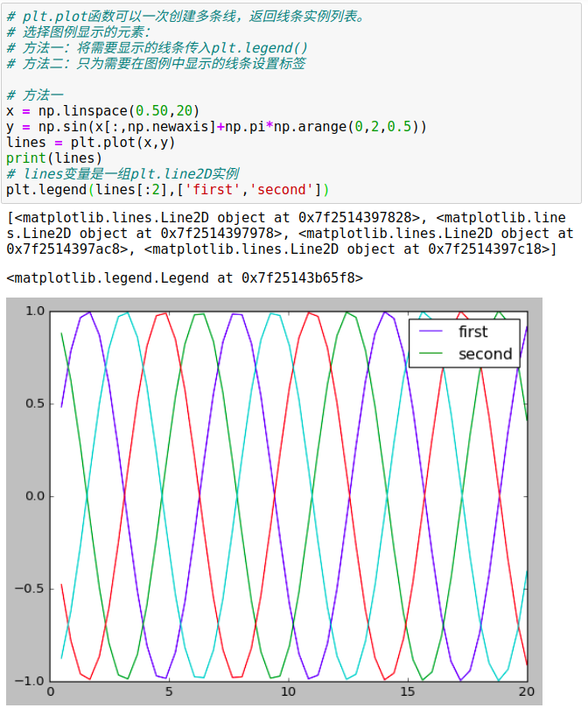Click the comment "# lines变量是一组plt.line2D实例"
The image size is (588, 708).
122,174
